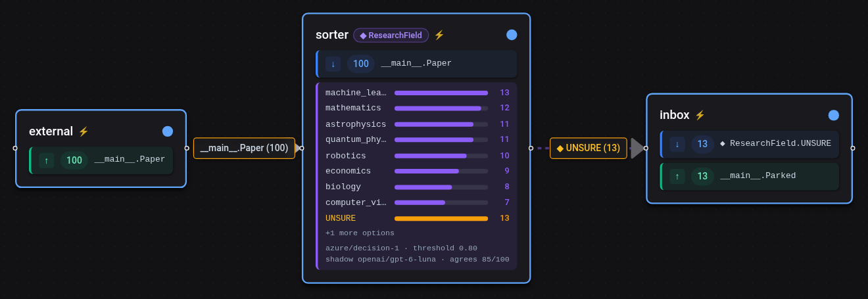Click the lightning bolt icon on sorter node
The width and height of the screenshot is (868, 299).
439,35
